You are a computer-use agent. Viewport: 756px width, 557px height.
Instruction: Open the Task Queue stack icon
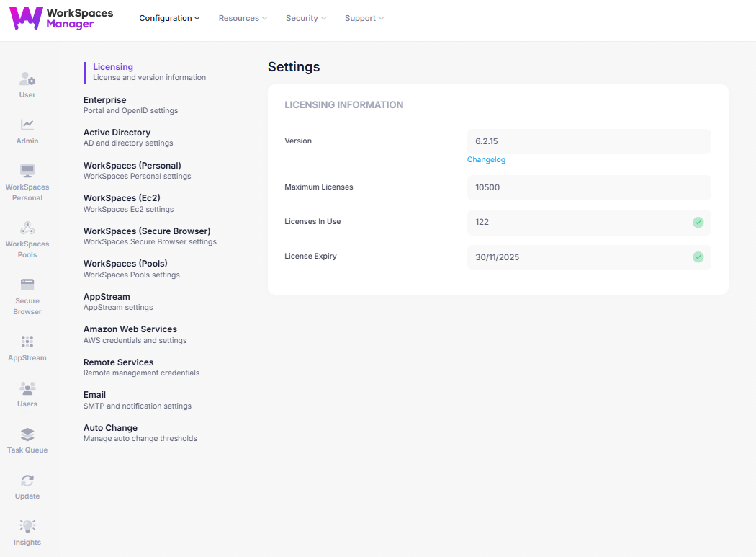click(27, 435)
